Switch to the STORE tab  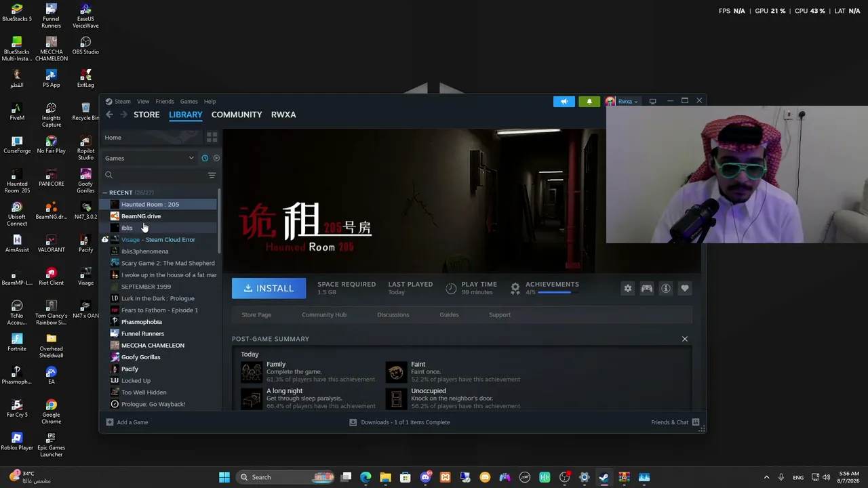[146, 115]
